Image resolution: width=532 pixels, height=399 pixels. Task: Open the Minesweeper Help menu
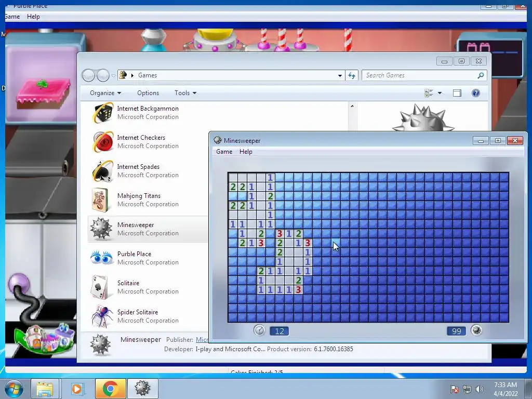click(246, 152)
